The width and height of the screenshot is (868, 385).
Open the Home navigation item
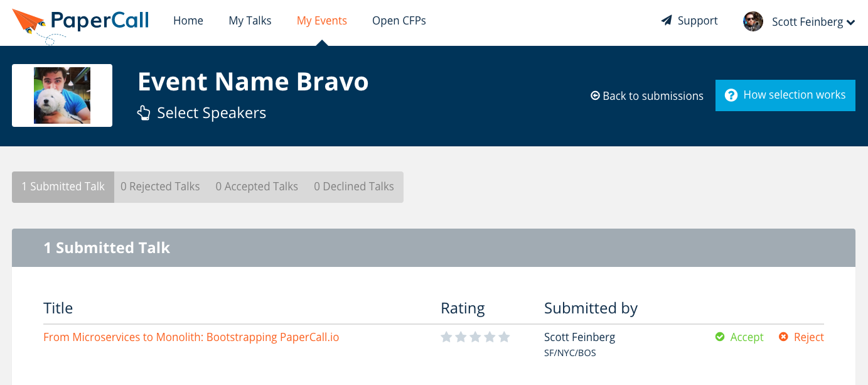click(188, 21)
